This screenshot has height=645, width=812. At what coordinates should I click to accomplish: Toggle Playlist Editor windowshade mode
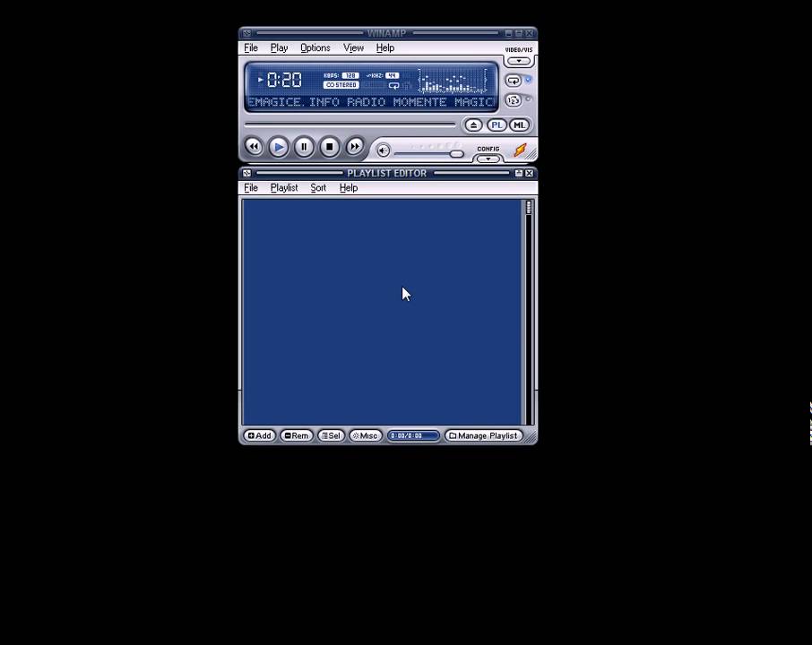pos(518,174)
